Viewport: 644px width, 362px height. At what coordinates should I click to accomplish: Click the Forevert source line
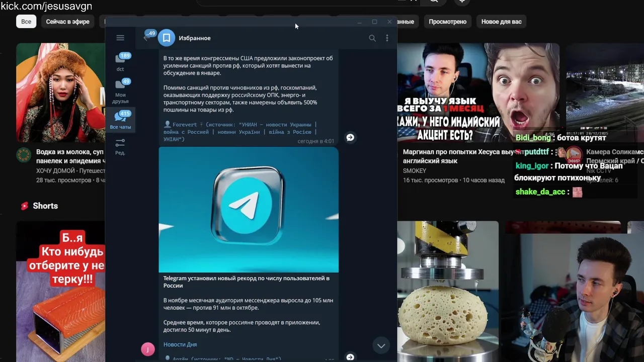point(240,132)
